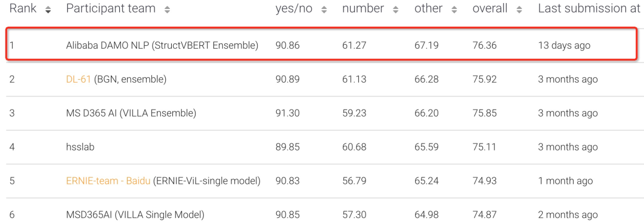This screenshot has width=644, height=222.
Task: Click the Last submission at header
Action: pyautogui.click(x=589, y=8)
